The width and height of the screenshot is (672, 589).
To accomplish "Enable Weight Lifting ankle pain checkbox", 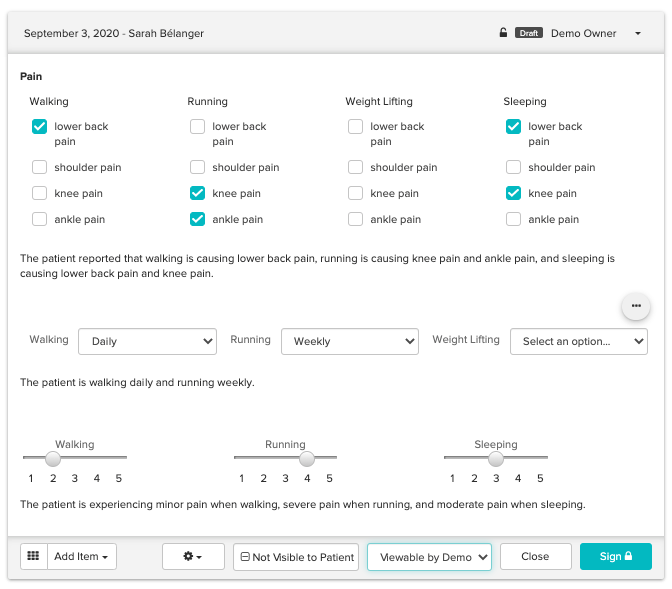I will (355, 220).
